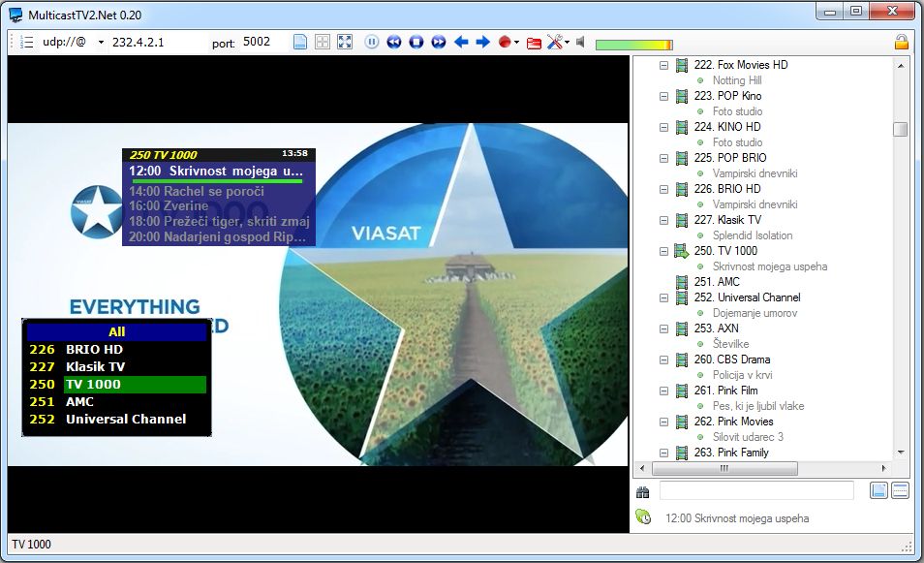Click the rewind button
924x563 pixels.
394,42
